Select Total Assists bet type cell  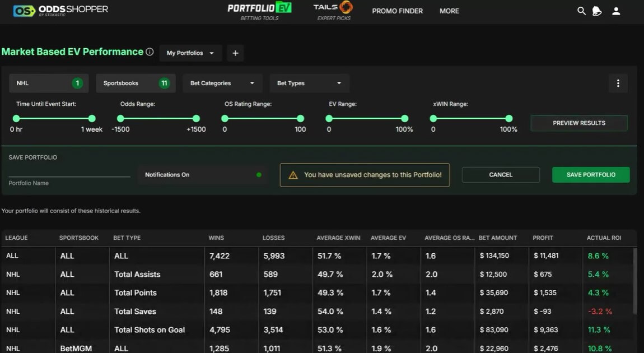[137, 275]
